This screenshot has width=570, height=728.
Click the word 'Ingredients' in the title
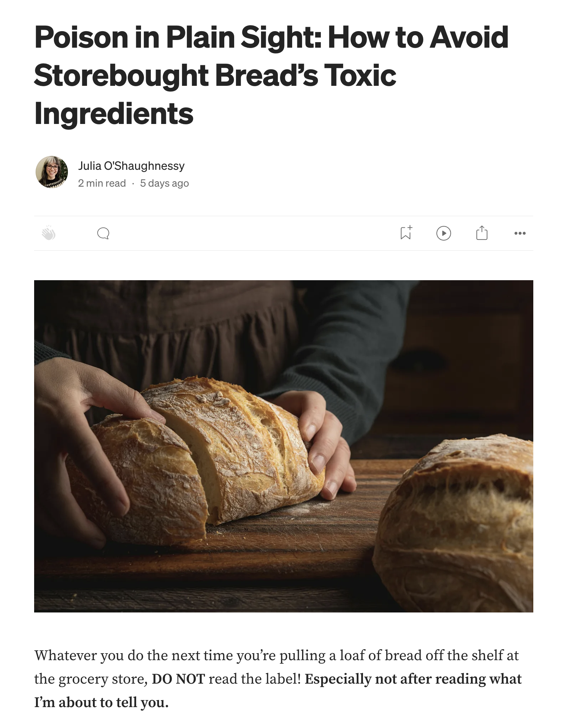[114, 114]
